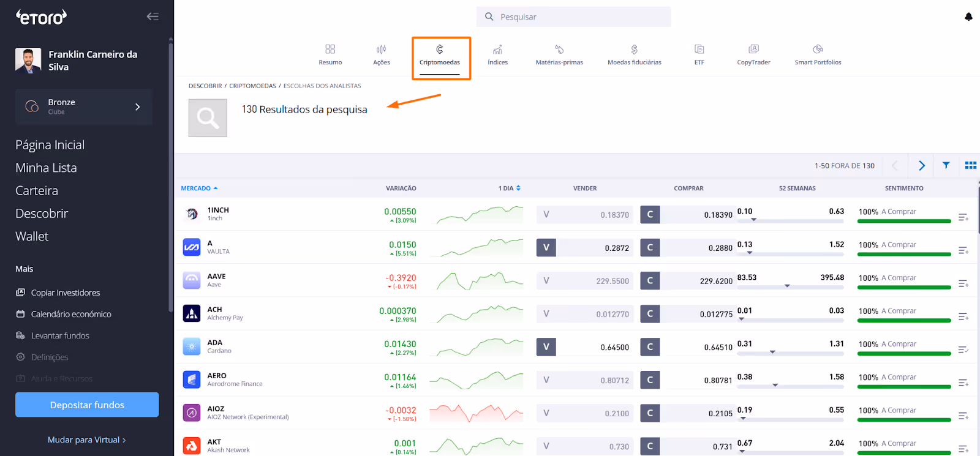Open Copiar Investidores in sidebar

click(58, 293)
